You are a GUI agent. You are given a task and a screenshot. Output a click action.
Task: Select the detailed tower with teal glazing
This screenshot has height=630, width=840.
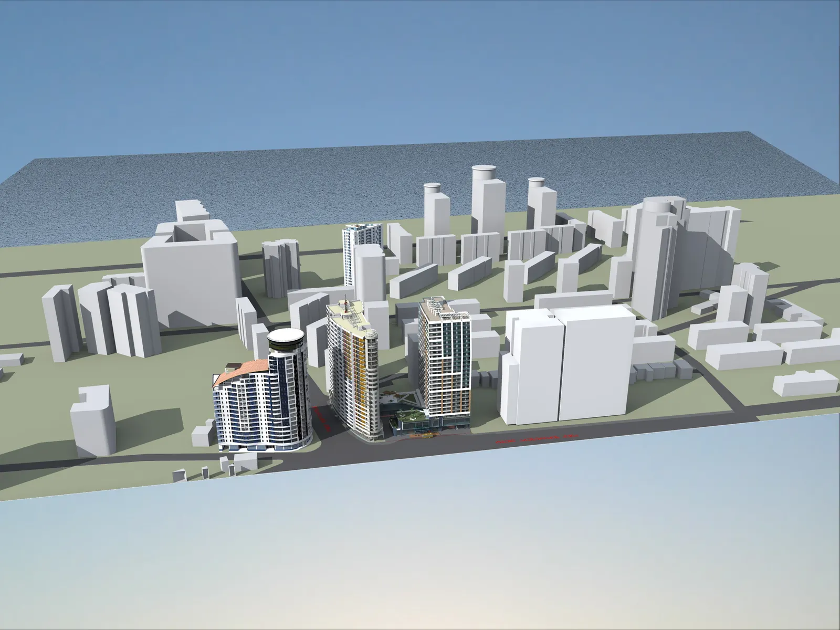click(445, 362)
